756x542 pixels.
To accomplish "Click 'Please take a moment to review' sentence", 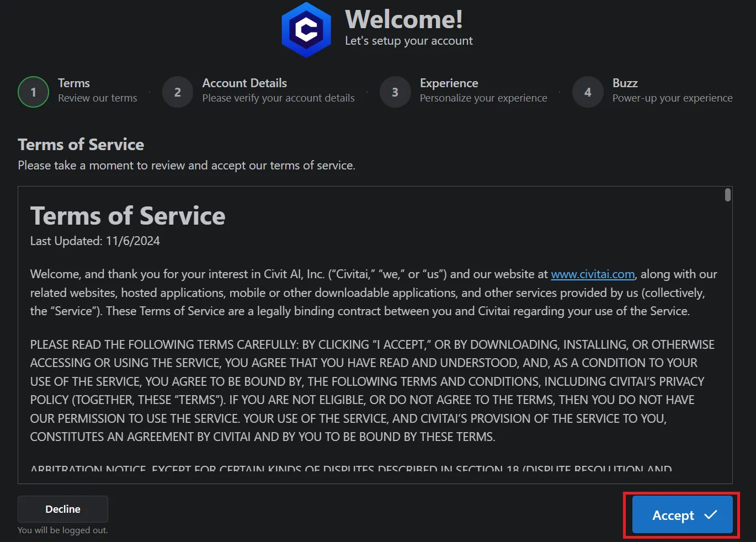I will pos(187,166).
